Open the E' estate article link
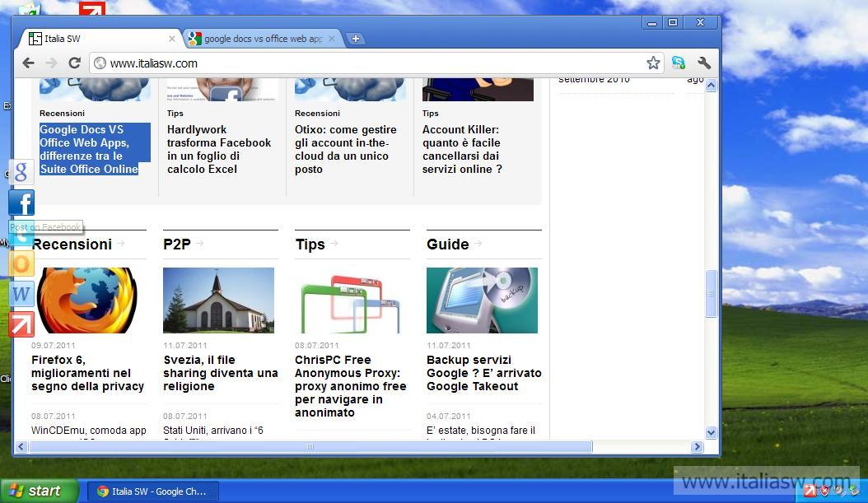This screenshot has width=868, height=503. click(481, 431)
